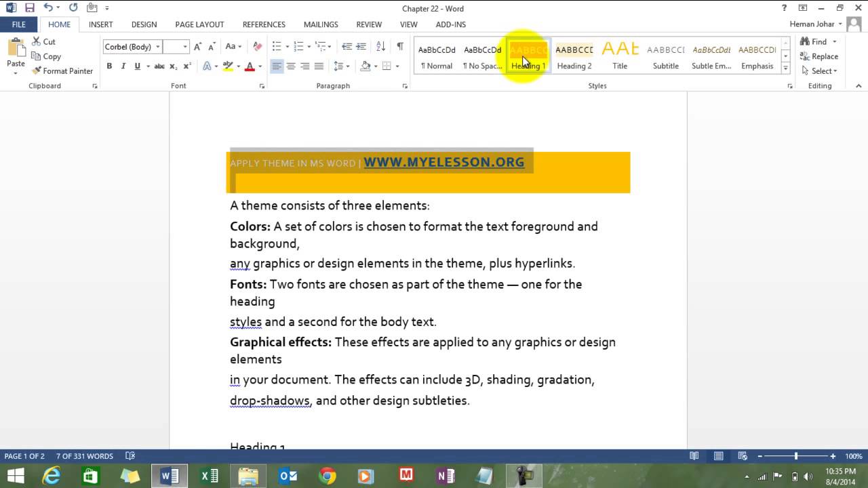
Task: Click Text Effects glowing A icon
Action: click(x=207, y=66)
